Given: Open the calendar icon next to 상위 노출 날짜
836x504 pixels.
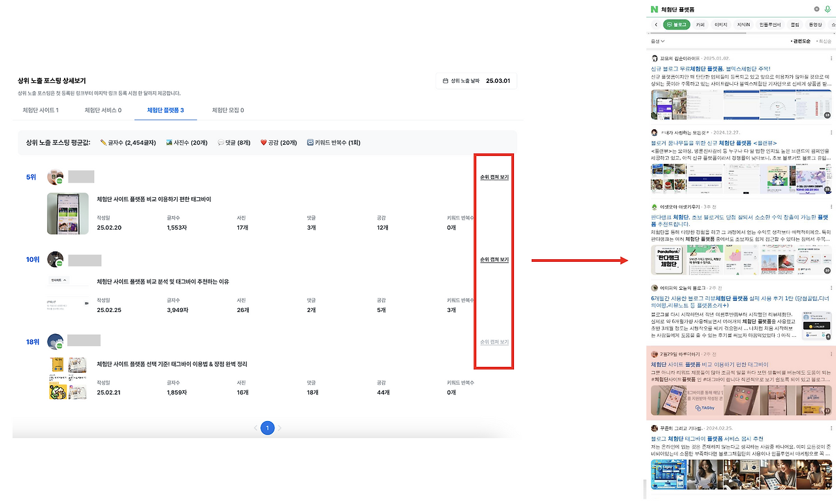Looking at the screenshot, I should pos(445,81).
